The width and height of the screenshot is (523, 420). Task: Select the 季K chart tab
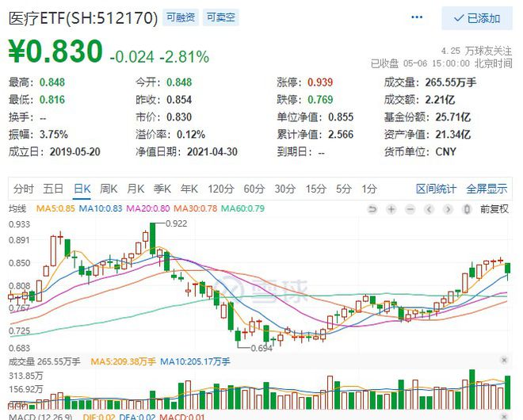coord(162,189)
